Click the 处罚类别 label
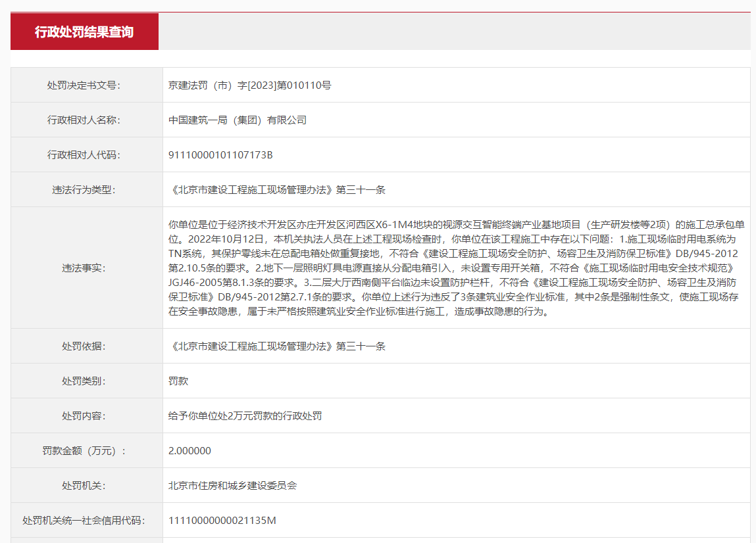The height and width of the screenshot is (543, 756). point(84,381)
